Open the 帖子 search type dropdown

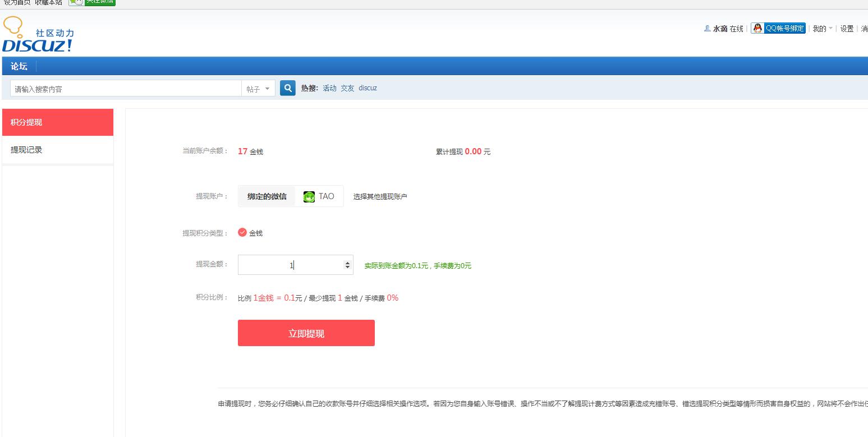(258, 89)
